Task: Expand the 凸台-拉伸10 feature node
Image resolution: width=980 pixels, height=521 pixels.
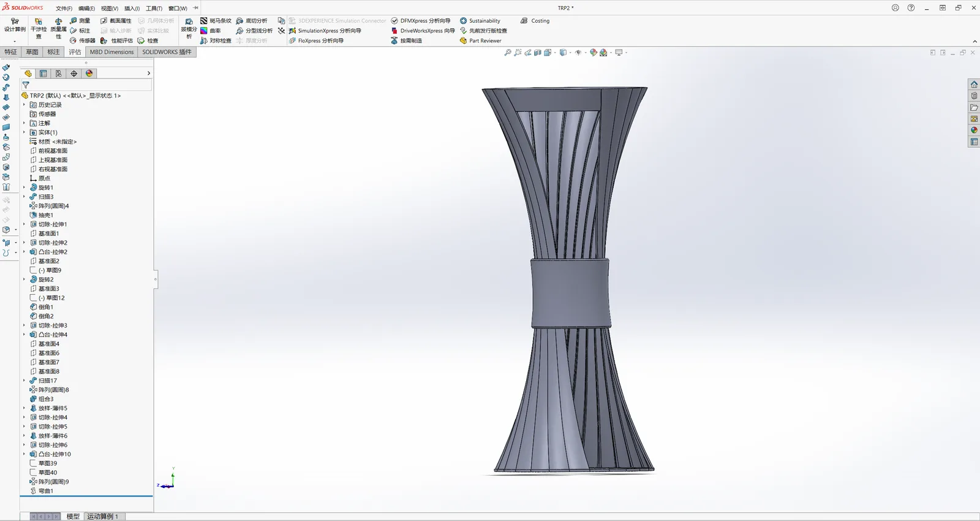Action: (x=24, y=454)
